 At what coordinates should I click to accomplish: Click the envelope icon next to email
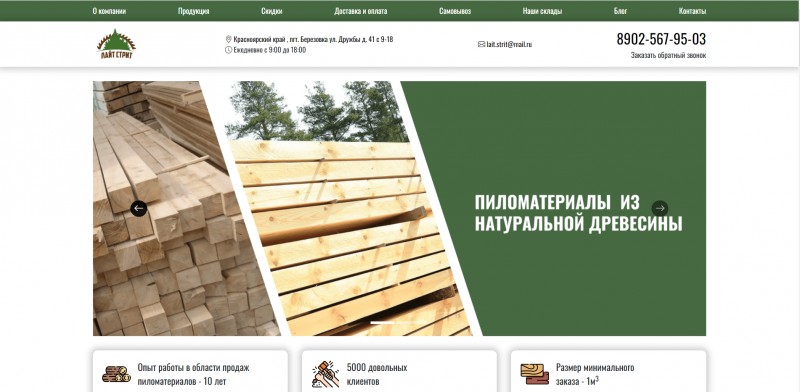pyautogui.click(x=481, y=44)
